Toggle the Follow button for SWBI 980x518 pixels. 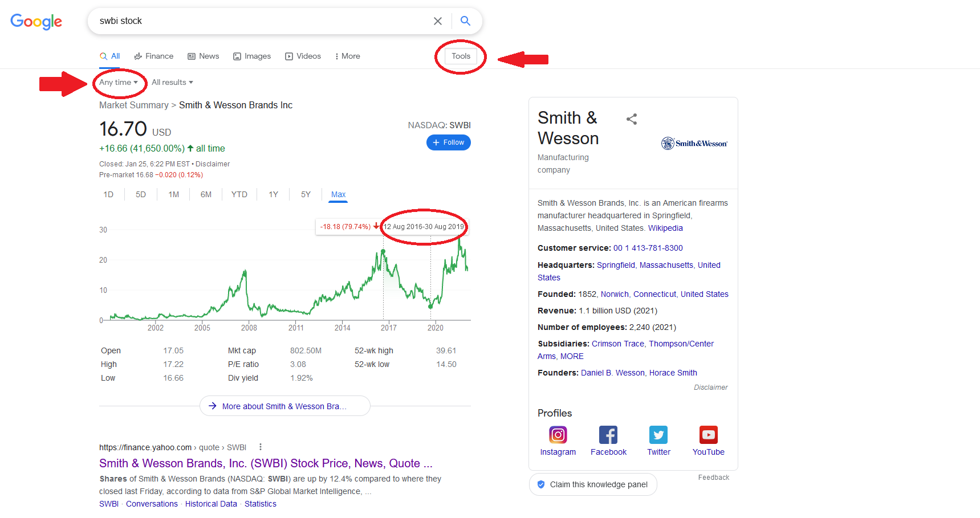(x=449, y=142)
